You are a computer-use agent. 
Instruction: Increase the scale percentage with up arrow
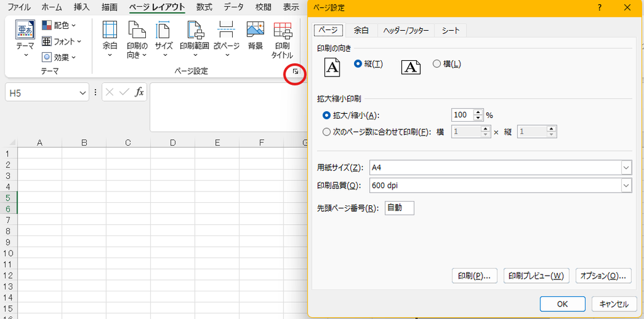pos(478,112)
